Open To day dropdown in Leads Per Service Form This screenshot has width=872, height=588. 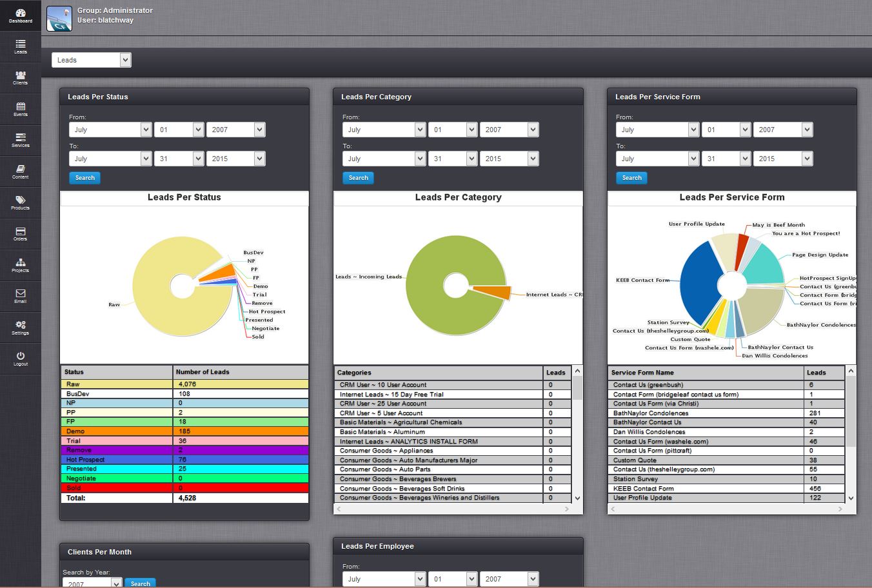[x=726, y=159]
